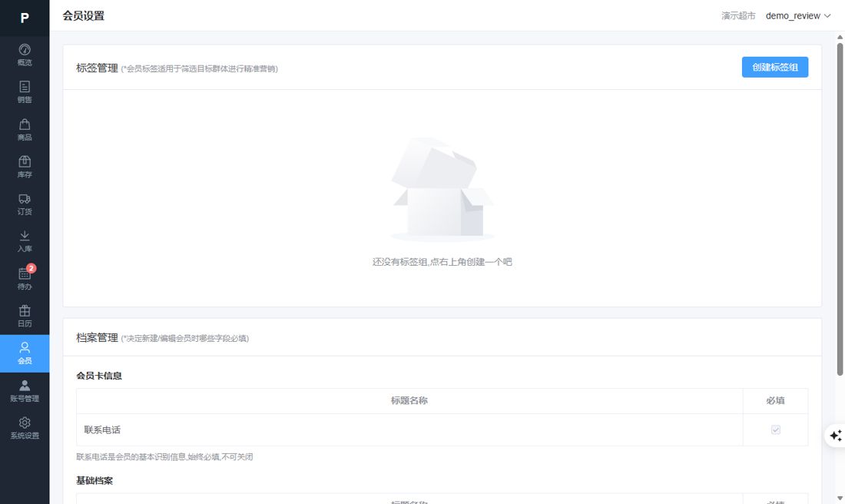Click the note 联系电话是会员的基本识别信息
845x504 pixels.
pos(164,456)
